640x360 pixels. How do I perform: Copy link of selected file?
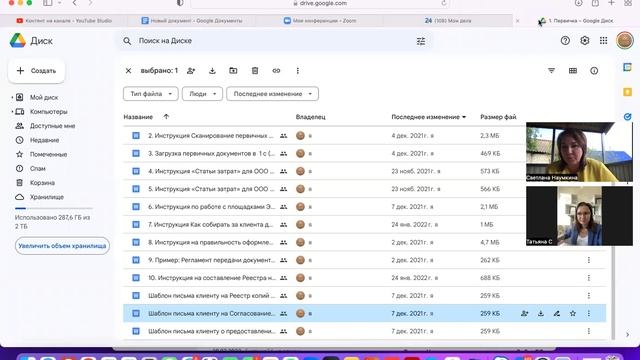(x=276, y=71)
